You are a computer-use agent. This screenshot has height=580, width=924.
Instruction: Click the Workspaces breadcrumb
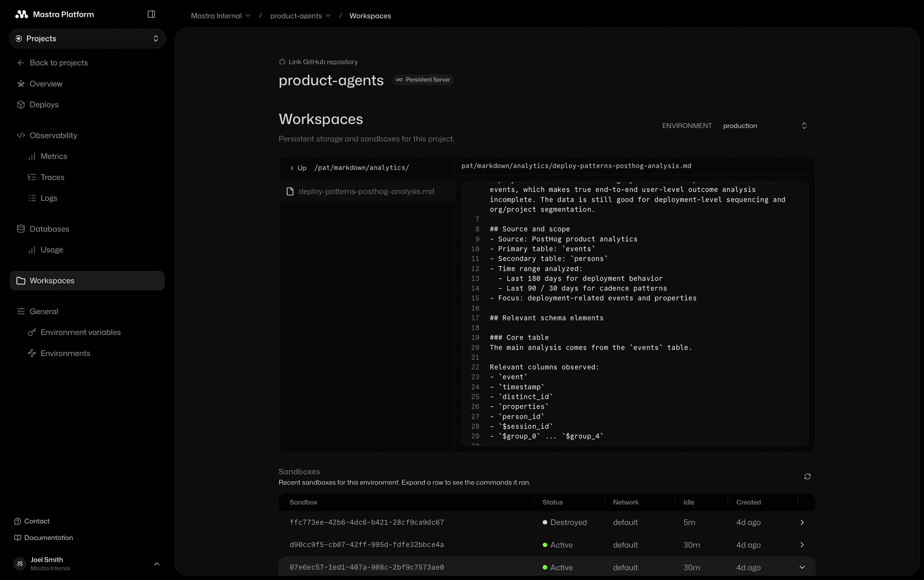[370, 16]
